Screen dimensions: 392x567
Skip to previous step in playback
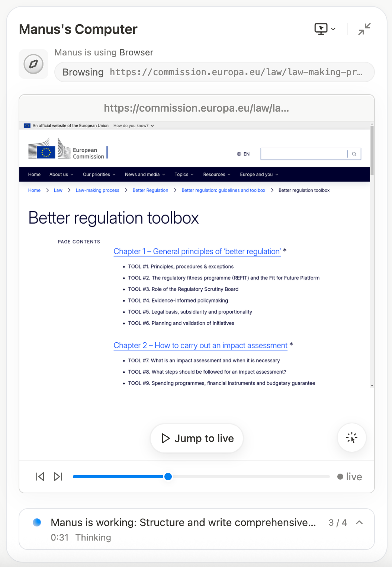[40, 477]
